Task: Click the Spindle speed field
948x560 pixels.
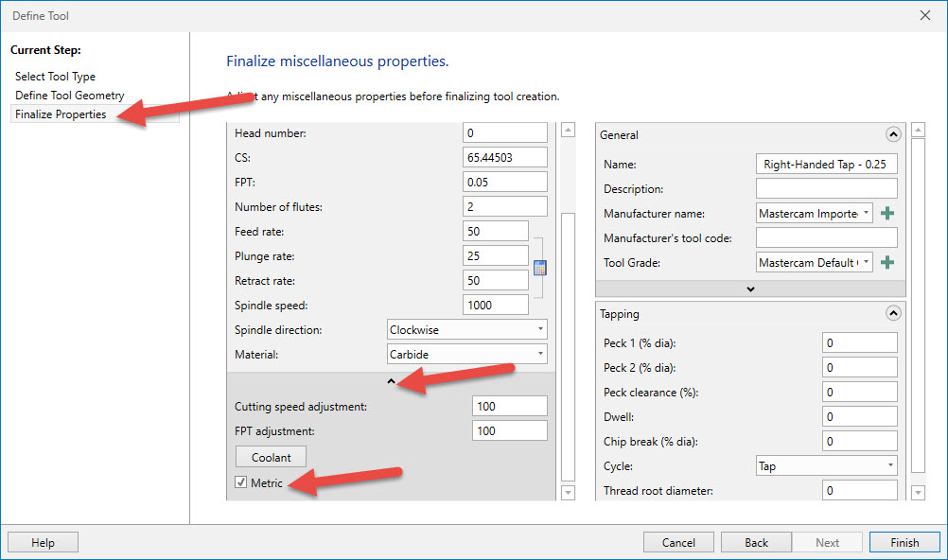Action: [495, 305]
